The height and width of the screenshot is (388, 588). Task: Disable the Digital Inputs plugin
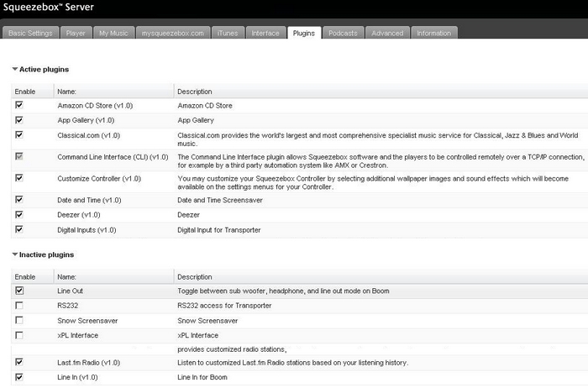tap(19, 228)
